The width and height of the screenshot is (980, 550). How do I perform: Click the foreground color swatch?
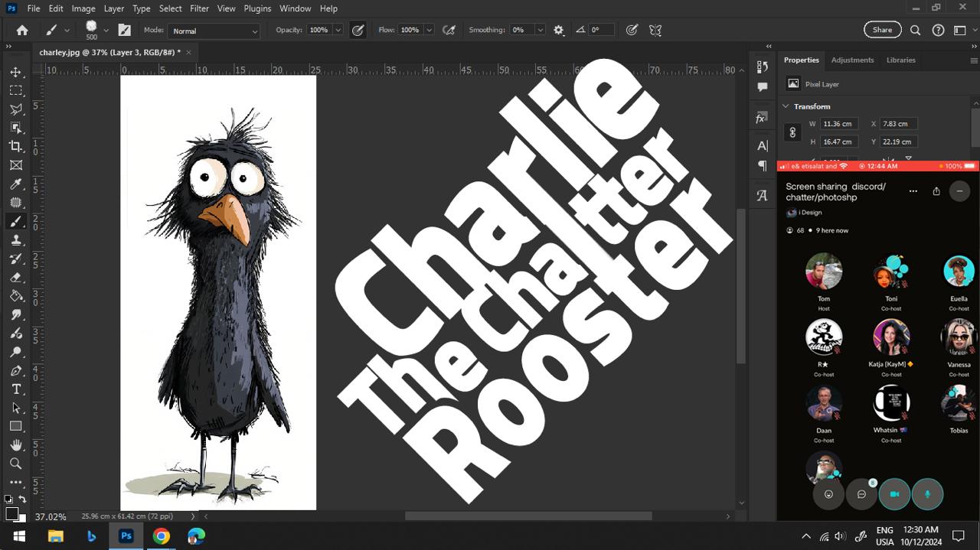tap(11, 513)
